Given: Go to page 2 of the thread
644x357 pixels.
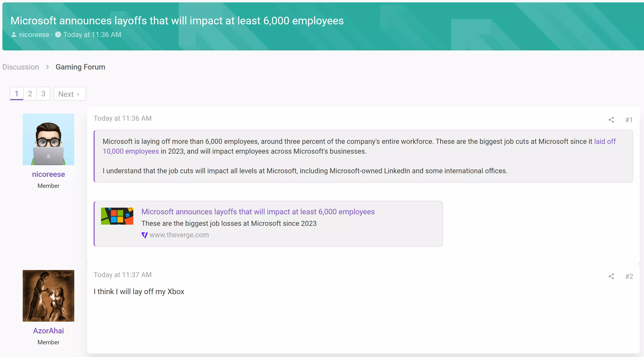Looking at the screenshot, I should (x=30, y=94).
